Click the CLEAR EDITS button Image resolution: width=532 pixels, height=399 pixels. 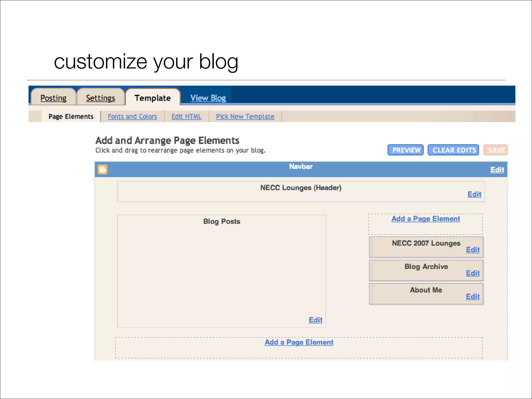[x=453, y=150]
